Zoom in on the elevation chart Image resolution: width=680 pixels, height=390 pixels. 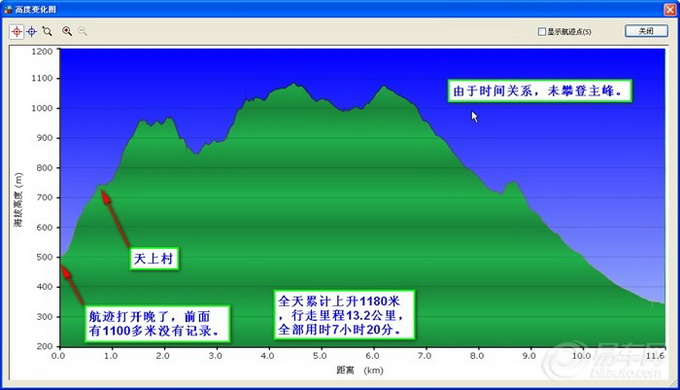tap(67, 31)
